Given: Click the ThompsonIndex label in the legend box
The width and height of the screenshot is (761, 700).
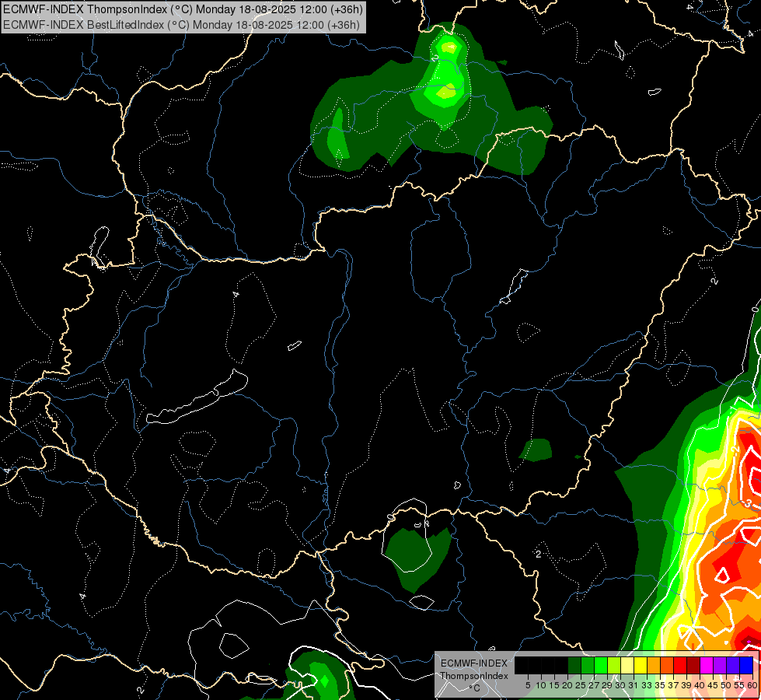Looking at the screenshot, I should point(473,676).
